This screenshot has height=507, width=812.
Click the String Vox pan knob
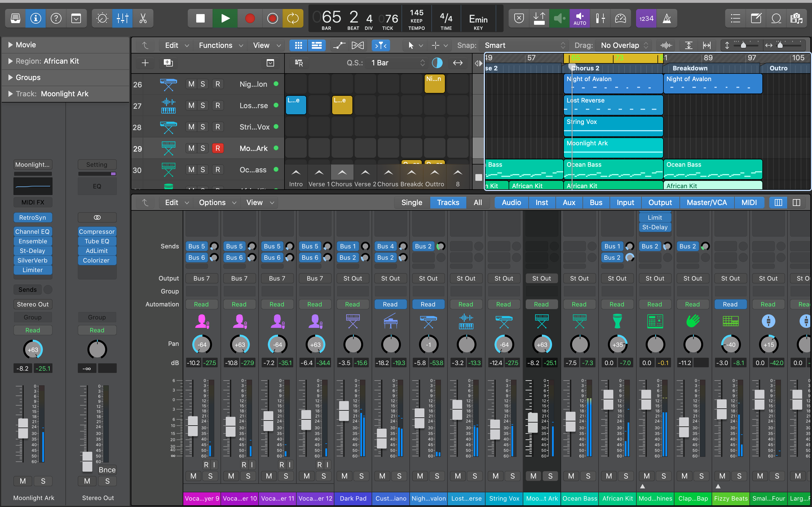point(504,344)
